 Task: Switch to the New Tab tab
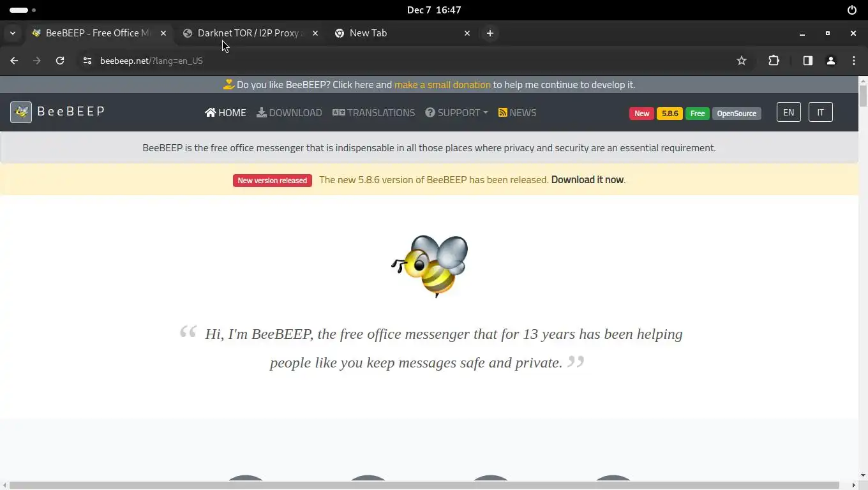(x=402, y=33)
